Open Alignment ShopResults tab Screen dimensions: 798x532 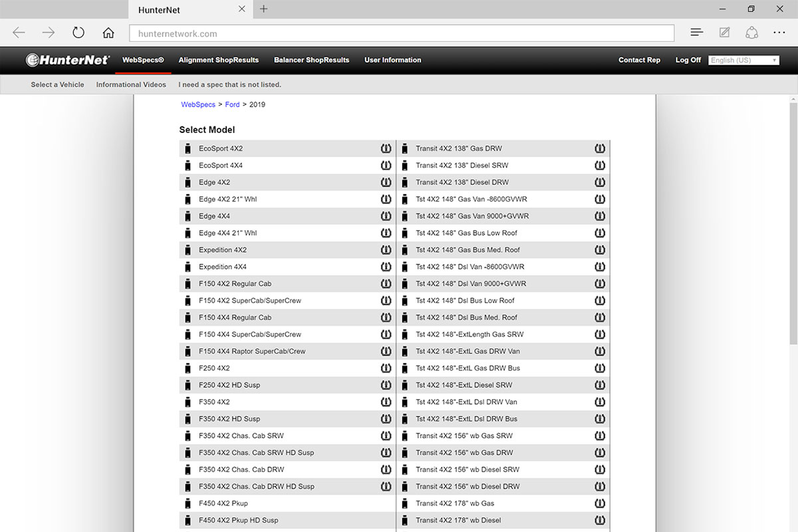pos(219,60)
